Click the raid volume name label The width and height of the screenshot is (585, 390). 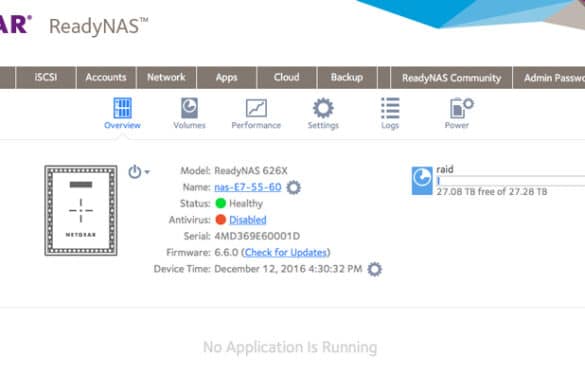click(x=445, y=169)
